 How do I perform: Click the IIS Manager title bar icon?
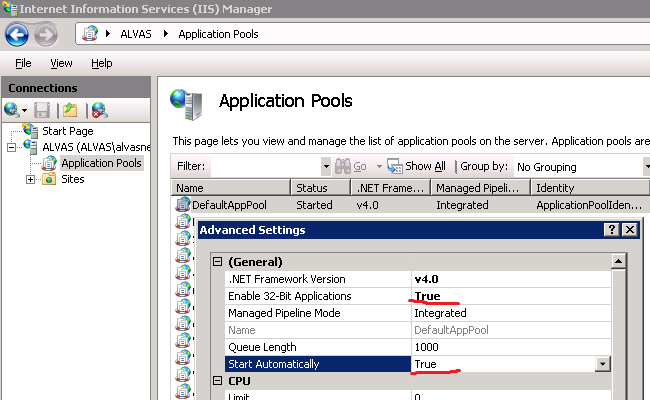coord(10,8)
